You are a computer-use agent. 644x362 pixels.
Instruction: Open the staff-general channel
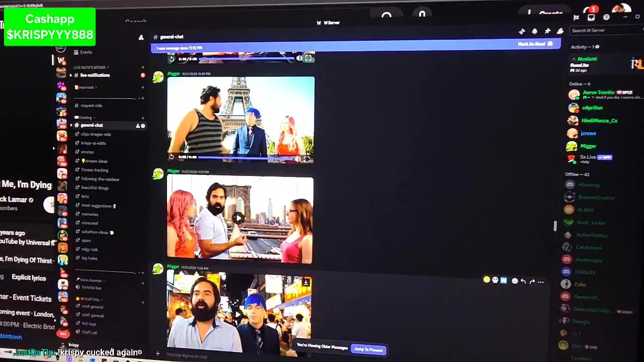[93, 315]
